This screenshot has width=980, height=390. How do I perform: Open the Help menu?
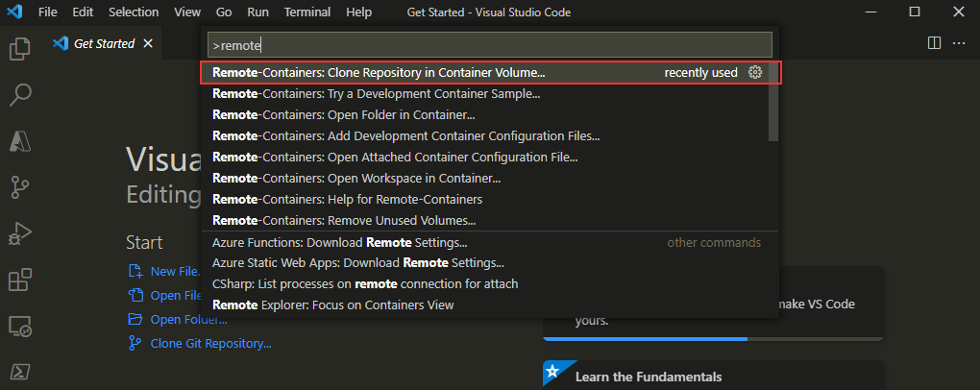[358, 12]
